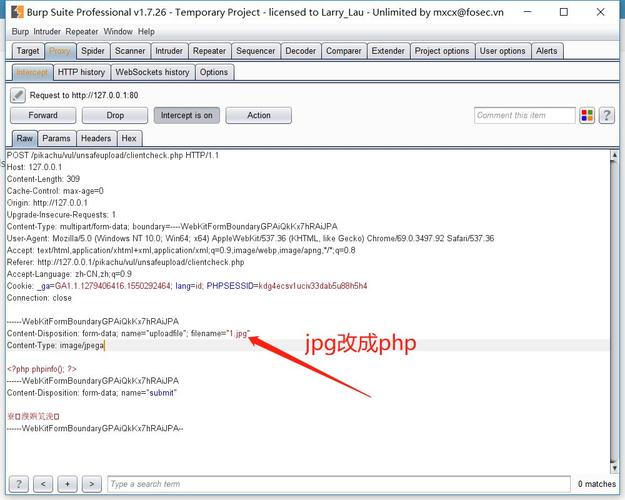
Task: Click the POST request line text
Action: point(113,155)
